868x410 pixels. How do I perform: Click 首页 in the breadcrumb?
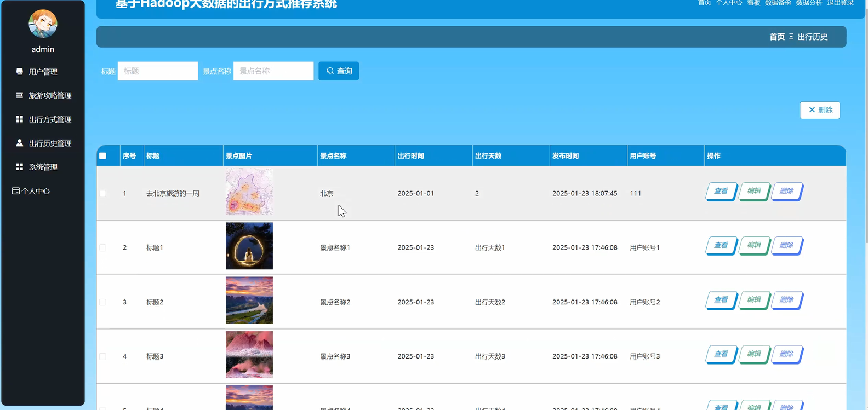coord(777,37)
